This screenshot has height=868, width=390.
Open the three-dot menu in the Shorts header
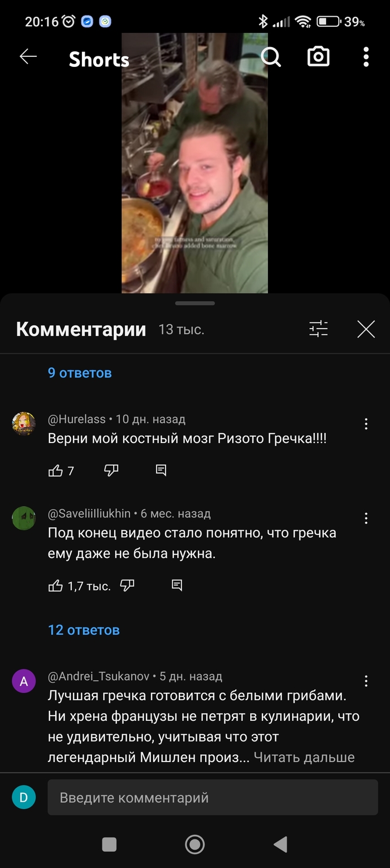(x=365, y=57)
